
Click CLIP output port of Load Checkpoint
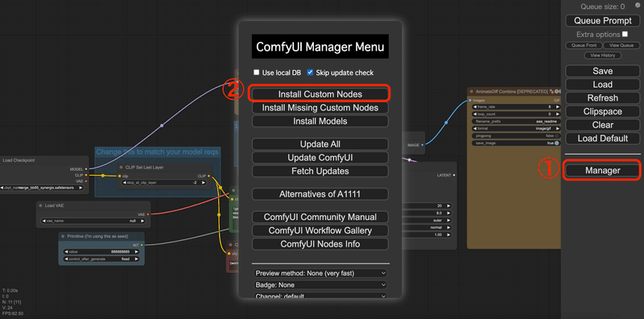[x=85, y=175]
